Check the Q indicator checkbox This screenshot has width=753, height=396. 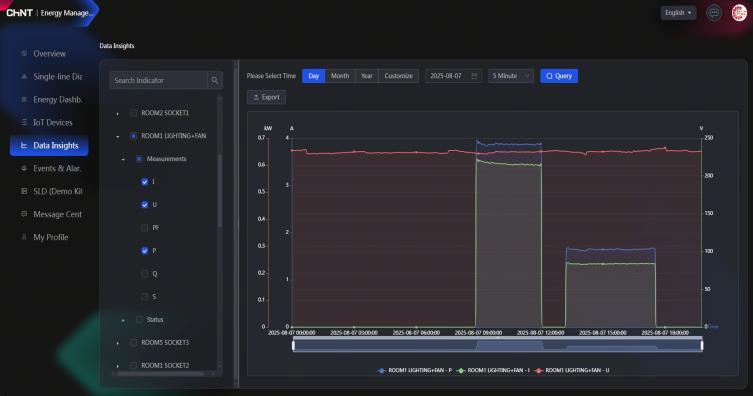[x=145, y=274]
